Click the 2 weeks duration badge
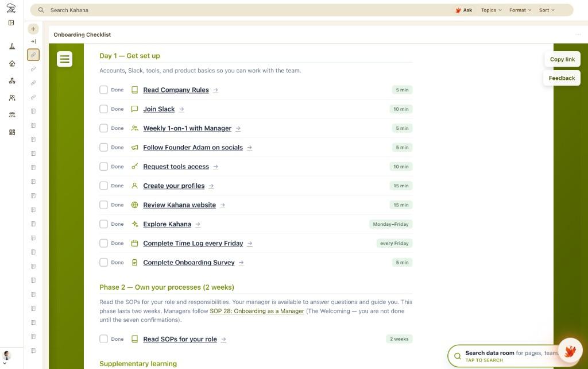 point(399,339)
